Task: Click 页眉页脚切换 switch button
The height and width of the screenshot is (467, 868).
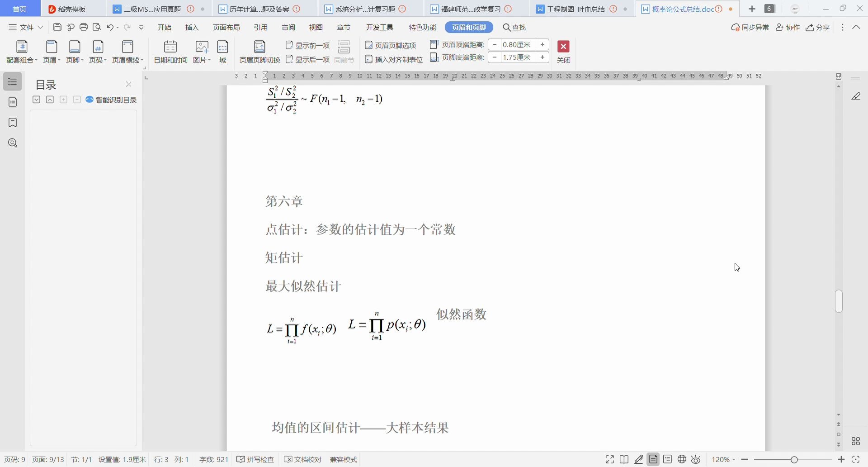Action: point(260,52)
